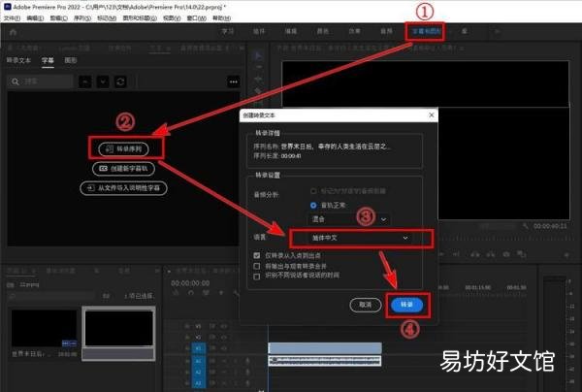Open the three-dot options menu in captions panel
This screenshot has width=582, height=392.
[233, 82]
